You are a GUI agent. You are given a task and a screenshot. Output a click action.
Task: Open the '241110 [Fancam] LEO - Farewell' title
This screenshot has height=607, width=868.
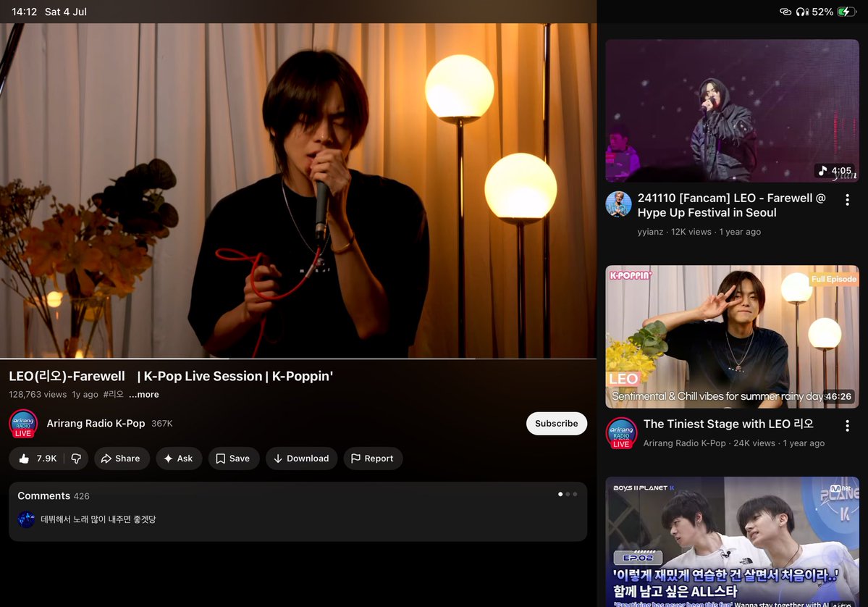click(x=731, y=206)
